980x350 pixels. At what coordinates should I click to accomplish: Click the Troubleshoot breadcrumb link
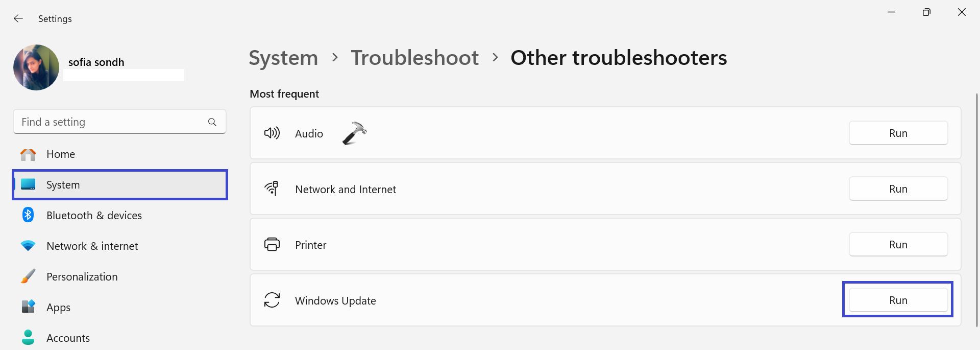[x=414, y=58]
